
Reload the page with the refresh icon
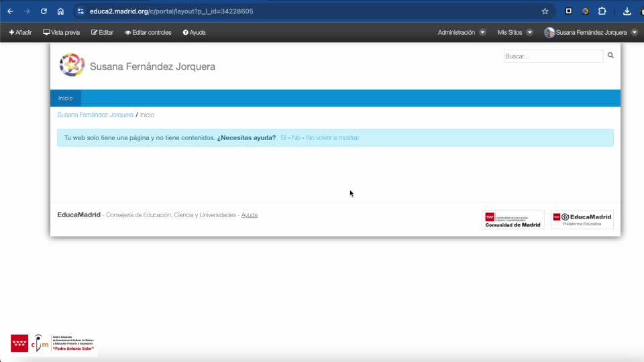(x=44, y=11)
